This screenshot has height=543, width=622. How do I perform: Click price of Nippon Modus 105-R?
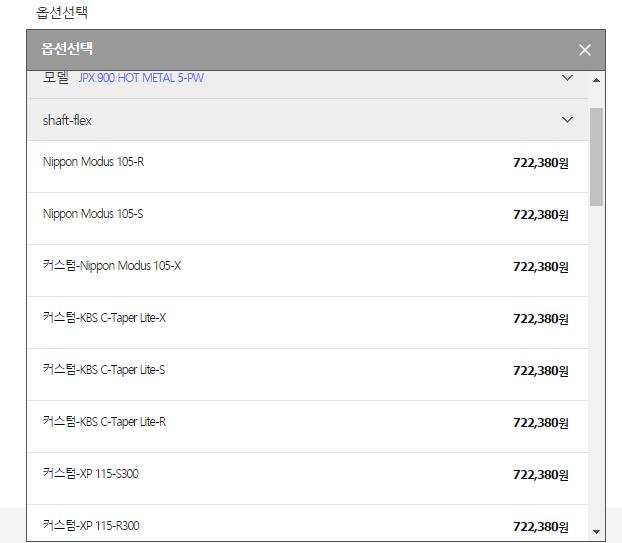click(540, 163)
